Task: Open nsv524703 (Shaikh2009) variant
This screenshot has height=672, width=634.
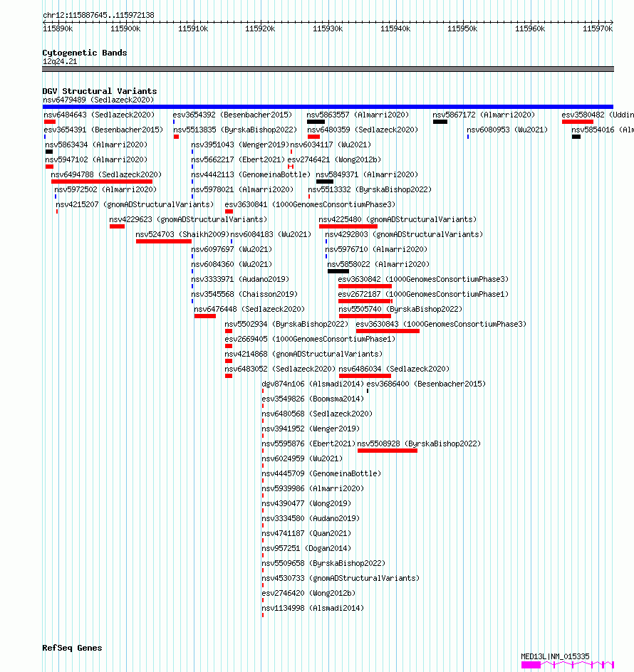Action: tap(183, 235)
